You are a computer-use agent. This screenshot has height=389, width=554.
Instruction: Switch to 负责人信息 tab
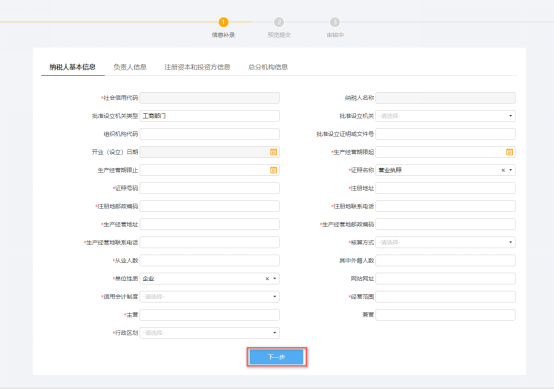pos(130,67)
